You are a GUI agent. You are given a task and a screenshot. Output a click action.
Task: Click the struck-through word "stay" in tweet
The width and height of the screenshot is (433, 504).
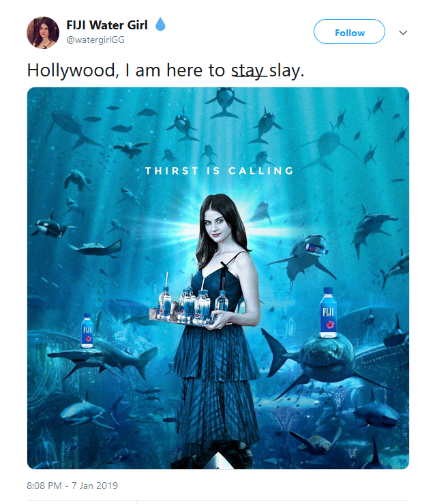248,70
